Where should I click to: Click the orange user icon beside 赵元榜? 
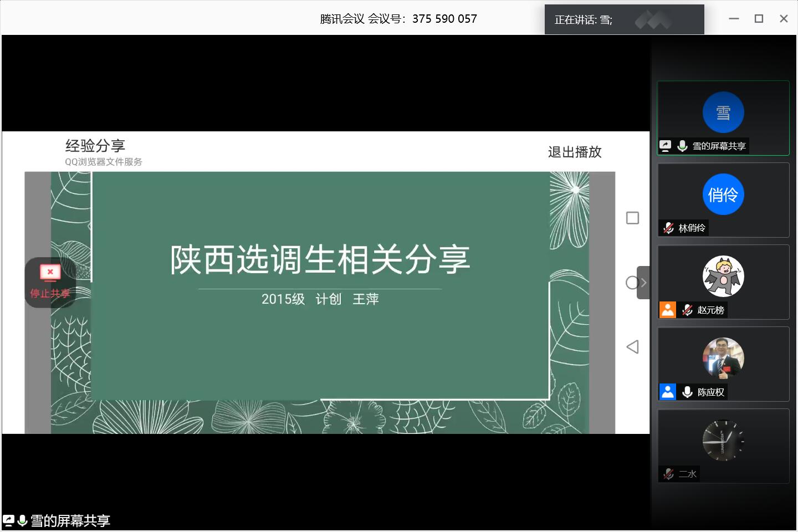(668, 310)
